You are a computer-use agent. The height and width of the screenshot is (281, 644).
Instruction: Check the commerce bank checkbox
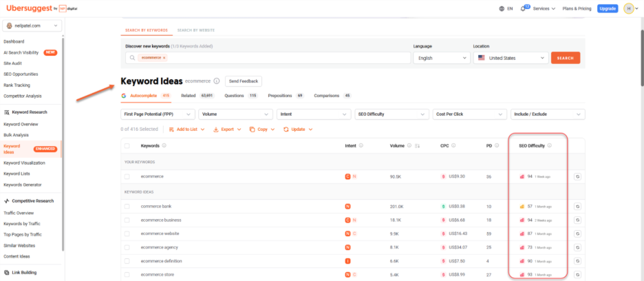click(127, 207)
